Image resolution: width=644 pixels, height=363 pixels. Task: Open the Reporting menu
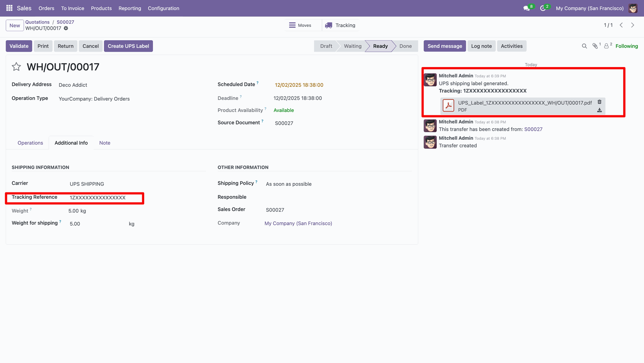[x=129, y=8]
